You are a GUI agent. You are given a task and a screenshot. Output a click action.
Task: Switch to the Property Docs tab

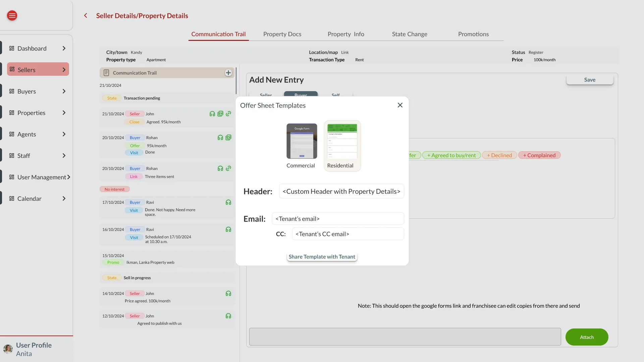coord(282,34)
